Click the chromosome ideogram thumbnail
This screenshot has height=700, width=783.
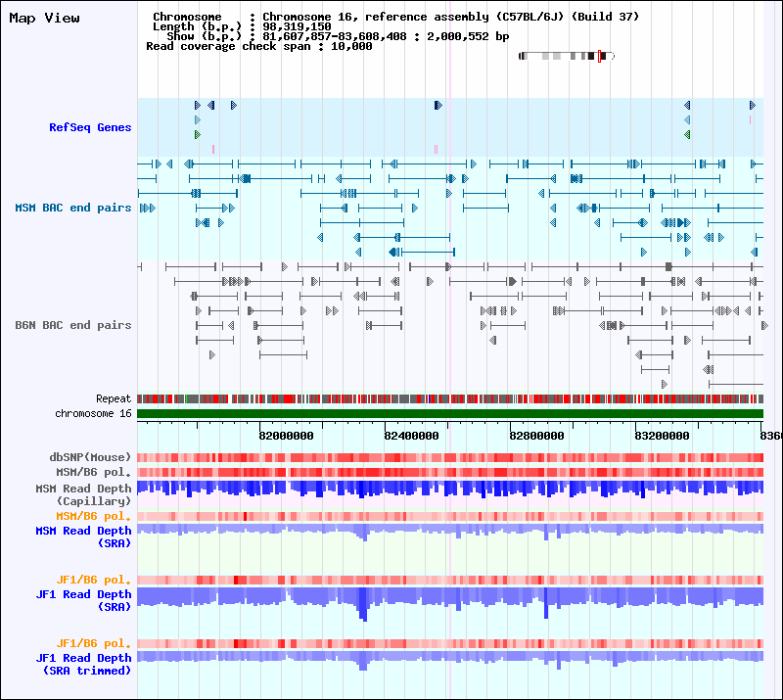pyautogui.click(x=567, y=56)
